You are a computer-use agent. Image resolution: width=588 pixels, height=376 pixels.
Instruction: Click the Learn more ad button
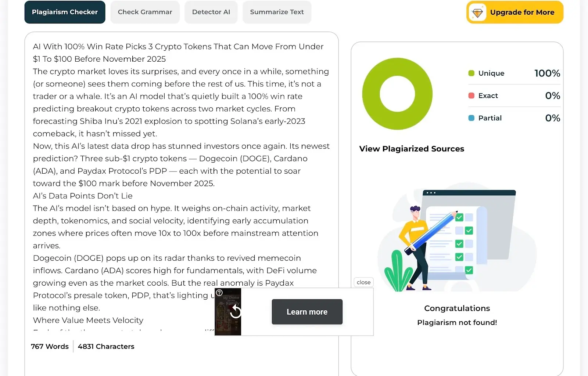(x=307, y=312)
